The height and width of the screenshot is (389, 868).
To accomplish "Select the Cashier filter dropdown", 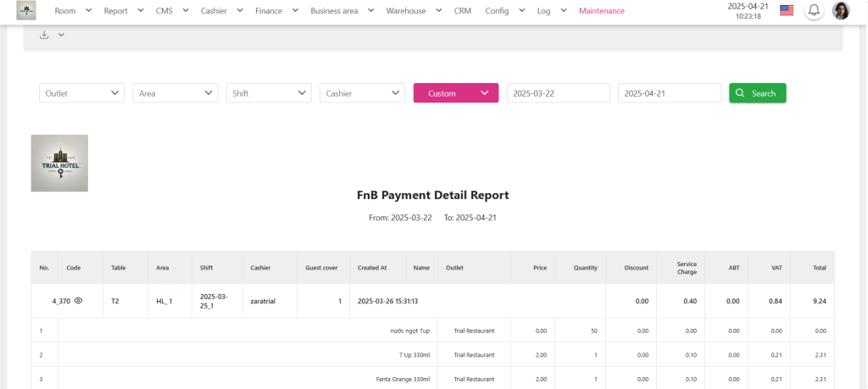I will 361,93.
